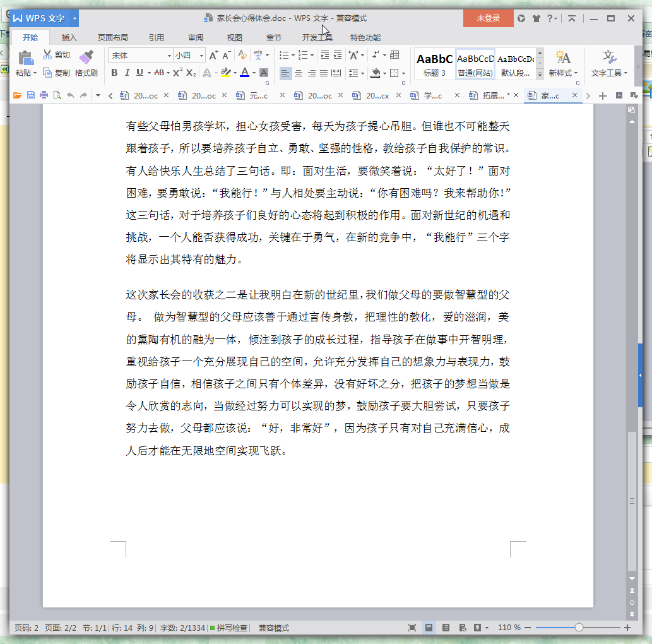Click the 110 % zoom level text

(x=509, y=628)
